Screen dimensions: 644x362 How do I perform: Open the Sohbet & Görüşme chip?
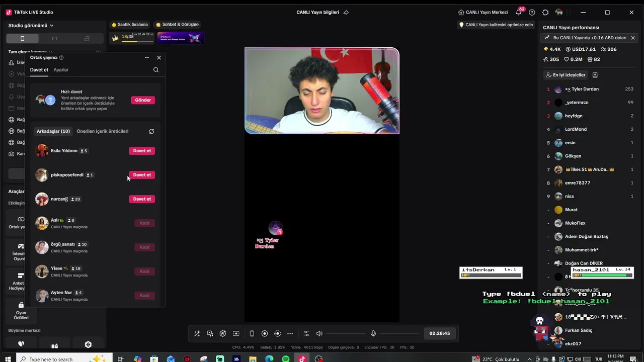tap(178, 25)
